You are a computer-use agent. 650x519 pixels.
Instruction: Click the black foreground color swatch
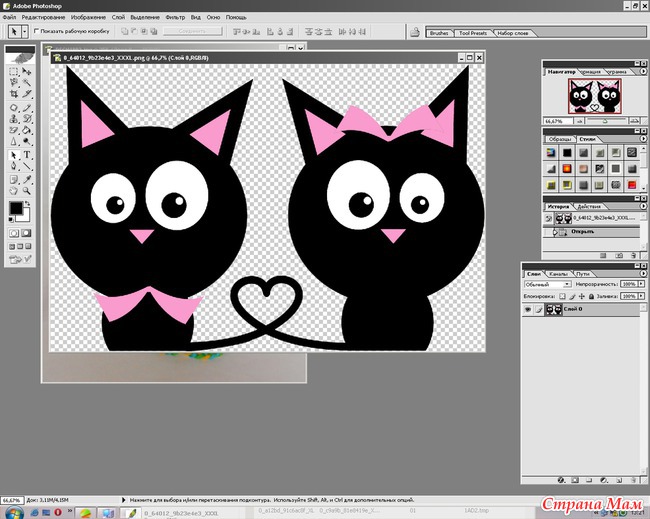click(15, 209)
